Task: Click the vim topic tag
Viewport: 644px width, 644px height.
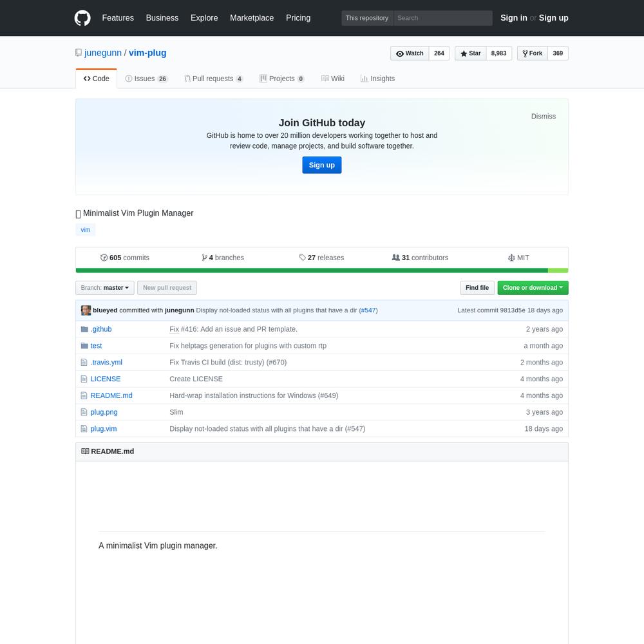Action: 86,230
